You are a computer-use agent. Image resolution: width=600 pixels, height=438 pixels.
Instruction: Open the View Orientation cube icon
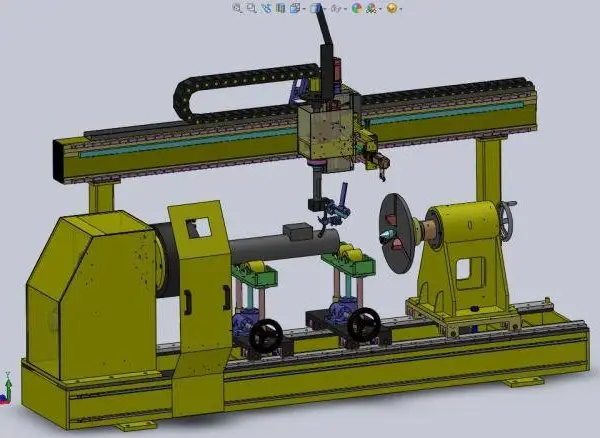point(295,8)
